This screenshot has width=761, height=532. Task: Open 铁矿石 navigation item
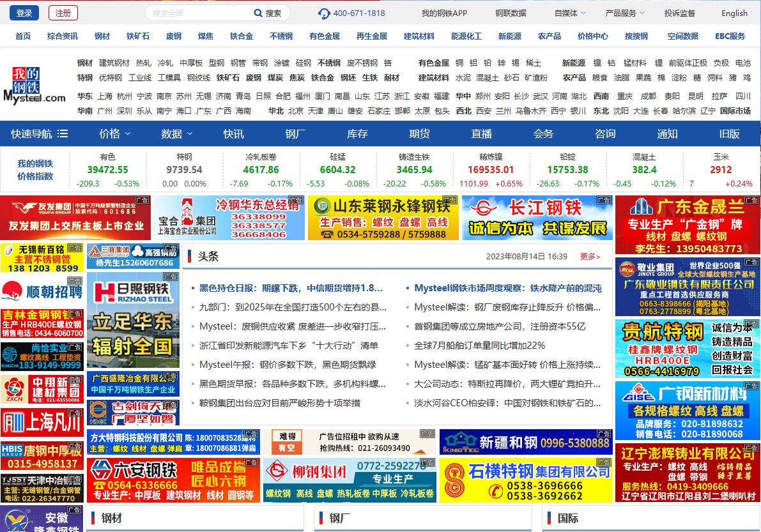pos(138,36)
